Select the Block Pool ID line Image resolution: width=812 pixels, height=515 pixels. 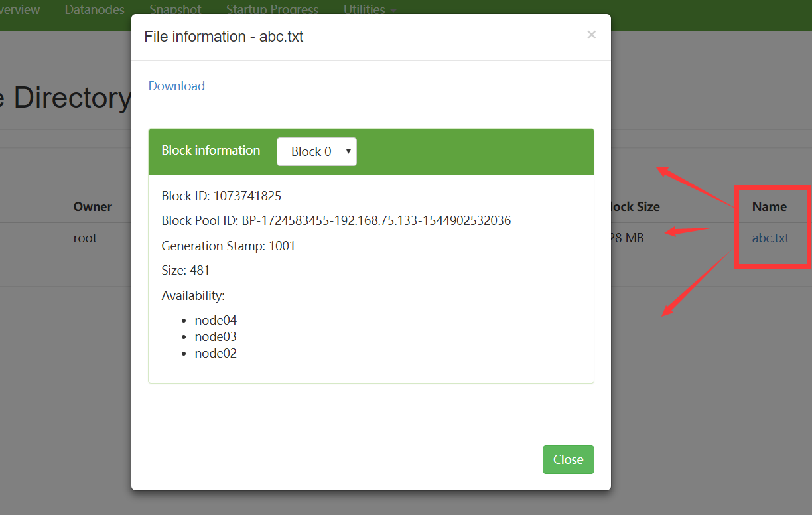[336, 220]
